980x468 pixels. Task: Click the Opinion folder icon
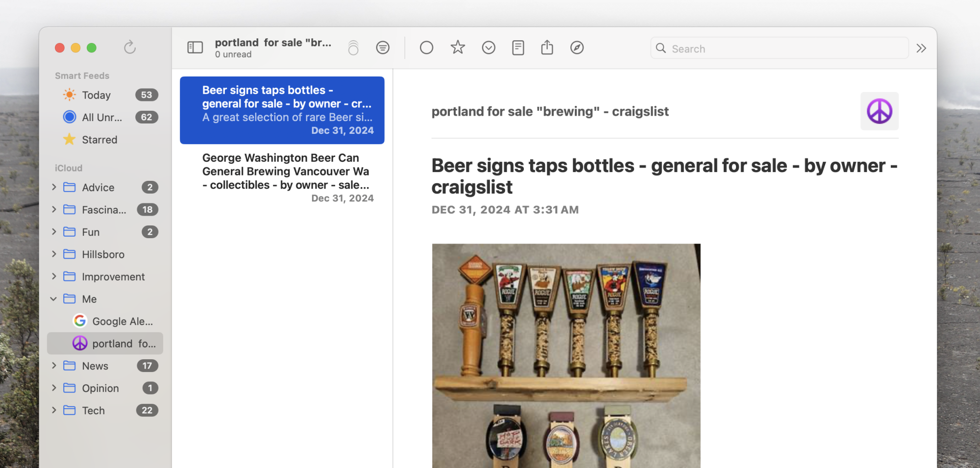pos(70,388)
